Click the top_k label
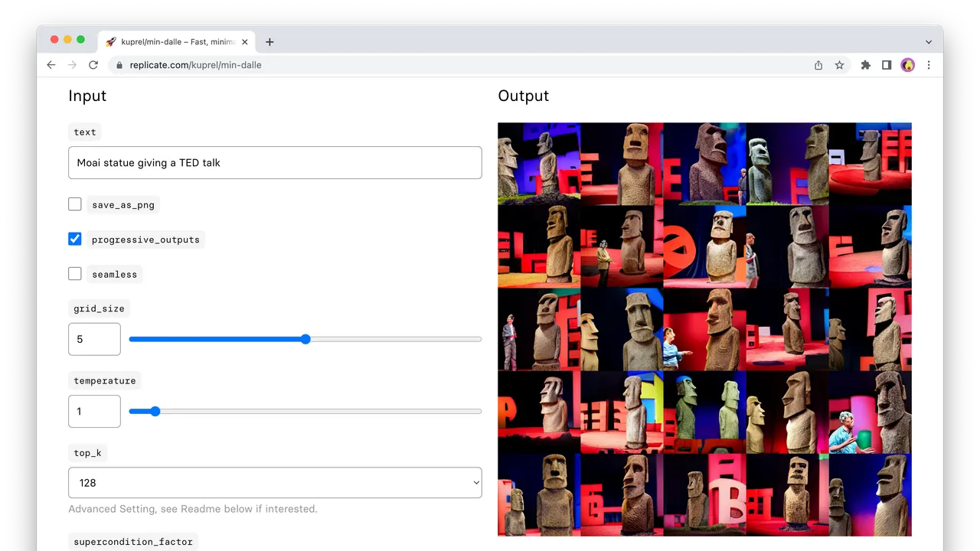The height and width of the screenshot is (551, 980). point(87,453)
